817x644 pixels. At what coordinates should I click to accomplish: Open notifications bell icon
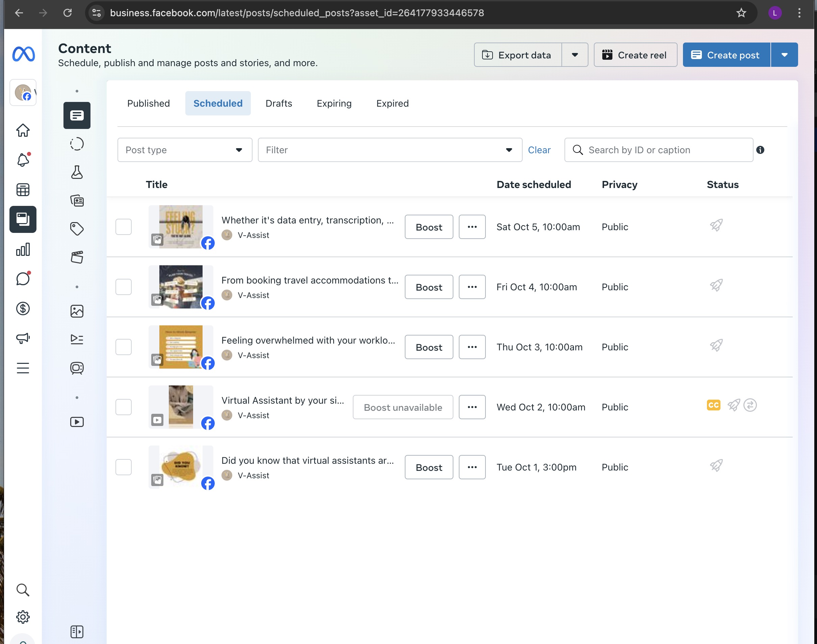tap(23, 160)
